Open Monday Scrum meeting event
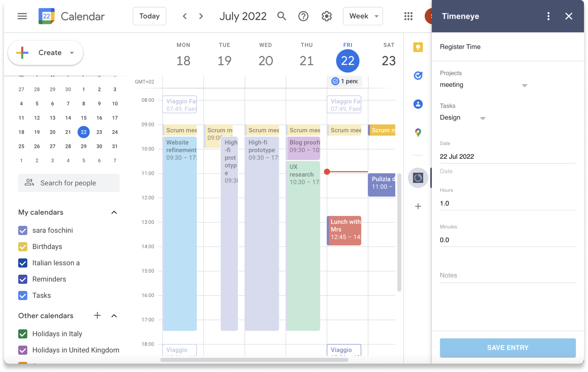The image size is (588, 372). coord(180,130)
